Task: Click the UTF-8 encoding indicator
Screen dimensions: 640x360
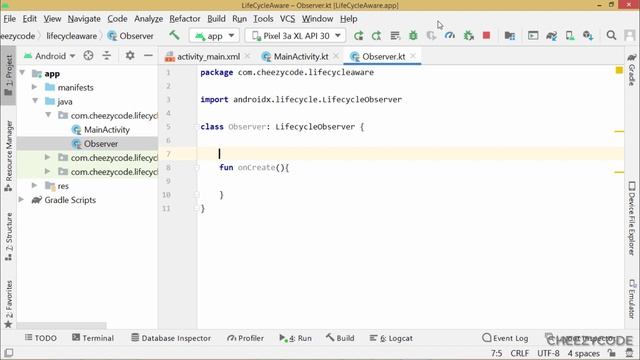Action: point(548,353)
